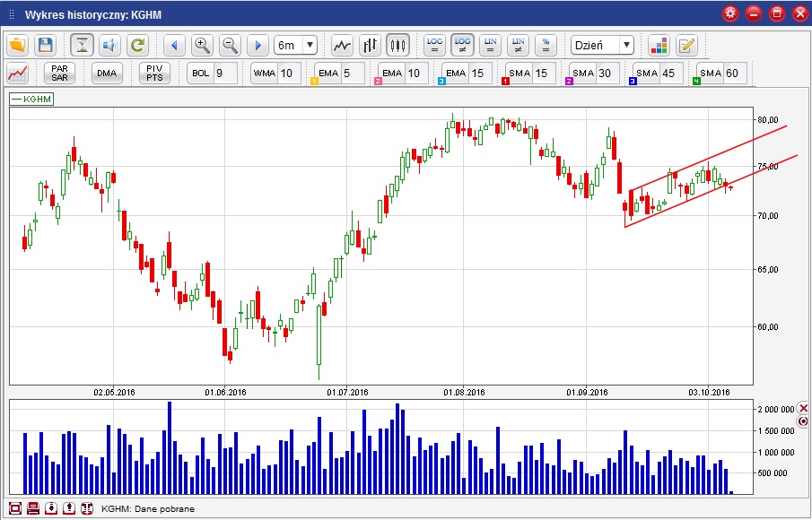Click the BOL period input field

click(x=224, y=73)
